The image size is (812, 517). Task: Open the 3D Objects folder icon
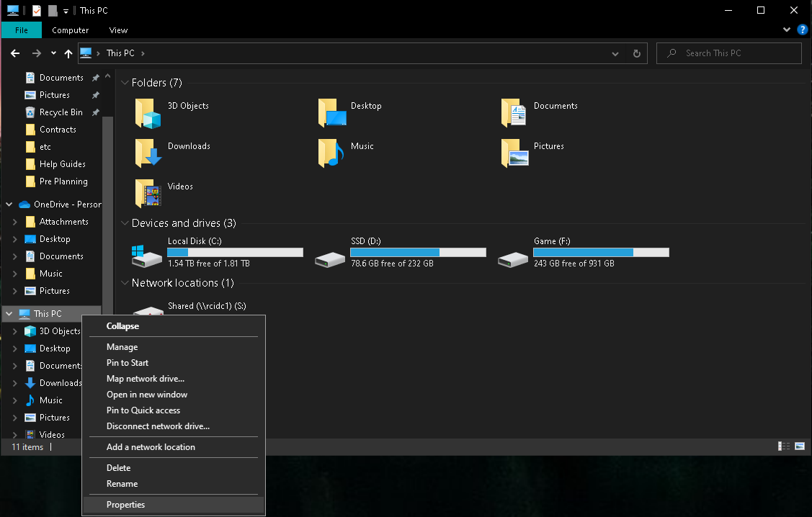148,114
